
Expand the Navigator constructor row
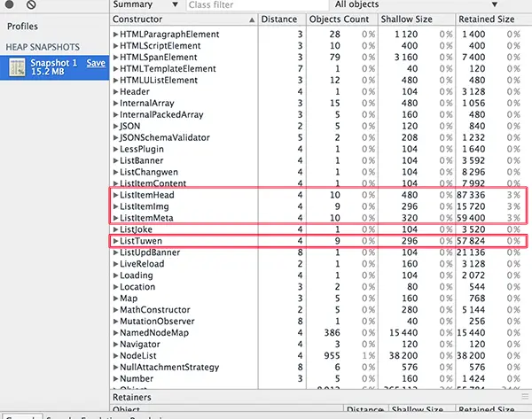[115, 345]
